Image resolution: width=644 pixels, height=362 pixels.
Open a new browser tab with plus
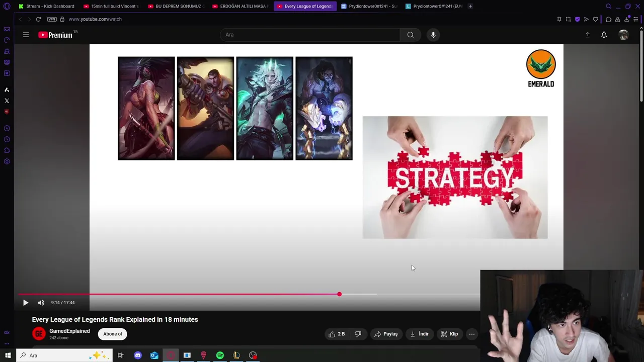470,6
